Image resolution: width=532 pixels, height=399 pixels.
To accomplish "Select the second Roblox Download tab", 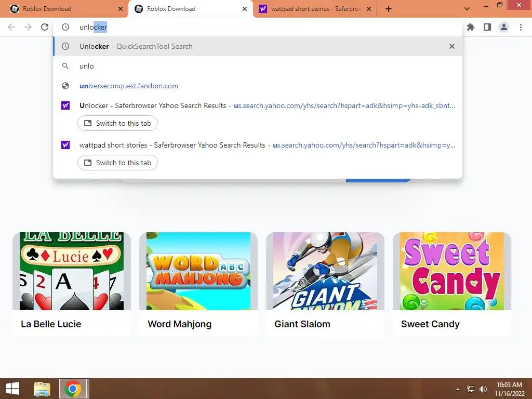I will pos(190,9).
